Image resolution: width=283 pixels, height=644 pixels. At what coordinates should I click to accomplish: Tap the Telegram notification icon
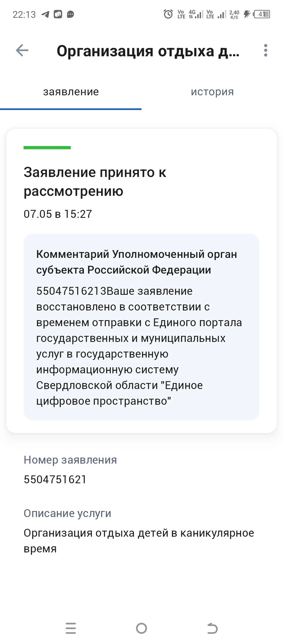[x=46, y=14]
